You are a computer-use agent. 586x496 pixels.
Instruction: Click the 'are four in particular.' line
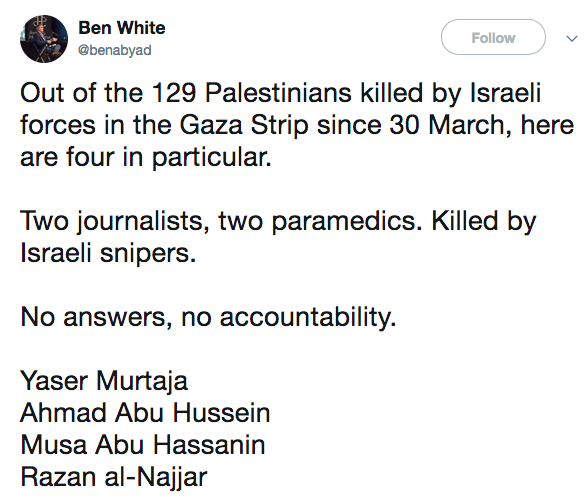point(146,157)
